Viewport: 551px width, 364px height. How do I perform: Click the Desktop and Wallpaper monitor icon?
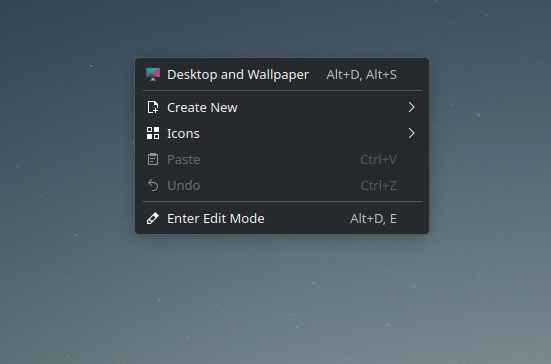pyautogui.click(x=153, y=74)
